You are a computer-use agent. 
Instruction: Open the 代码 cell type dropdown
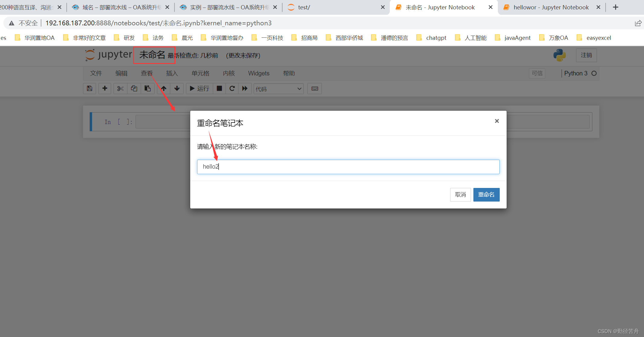tap(279, 89)
